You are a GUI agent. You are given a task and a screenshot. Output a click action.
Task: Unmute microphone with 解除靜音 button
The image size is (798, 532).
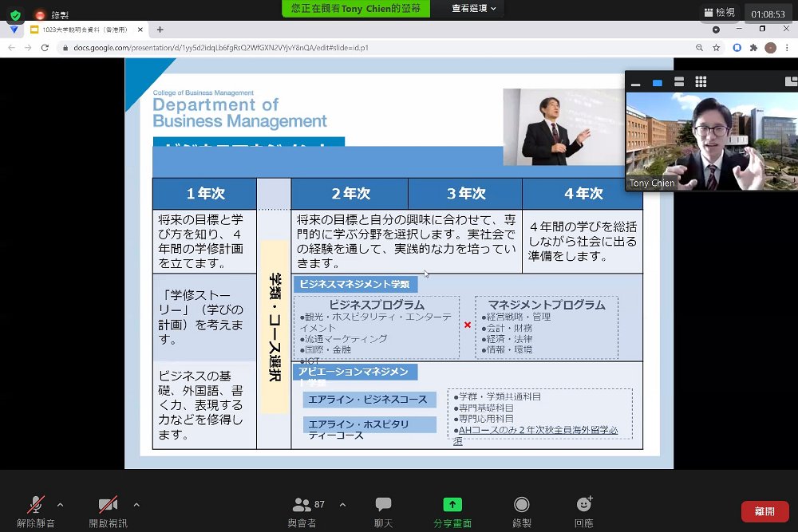click(36, 511)
